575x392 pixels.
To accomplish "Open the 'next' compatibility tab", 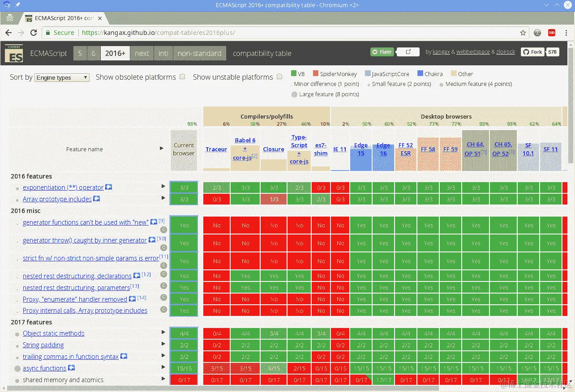I will 142,53.
